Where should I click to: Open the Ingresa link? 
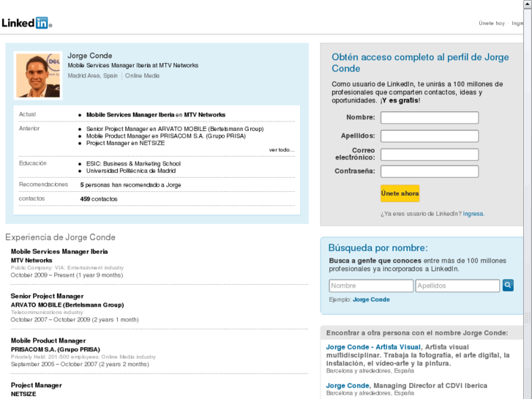473,214
